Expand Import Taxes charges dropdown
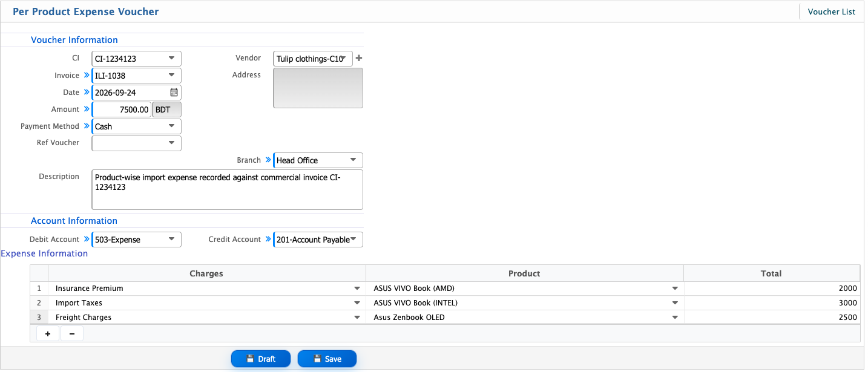Screen dimensions: 868x372 click(357, 303)
